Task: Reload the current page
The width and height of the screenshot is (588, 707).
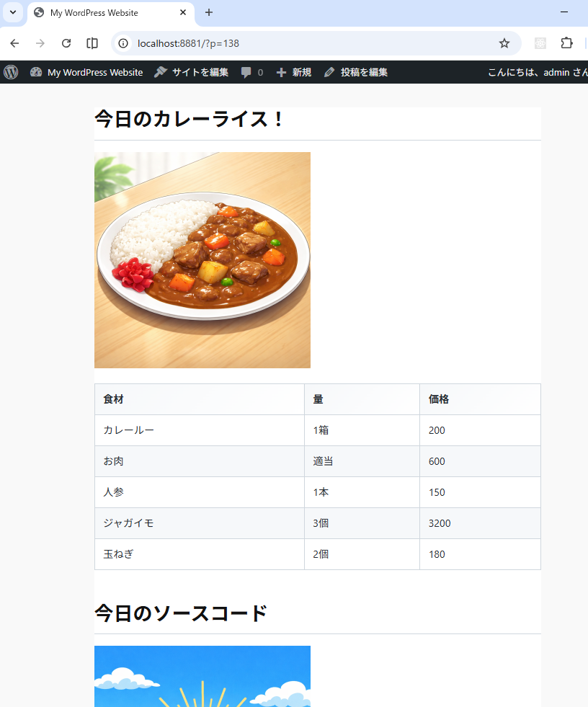Action: coord(66,43)
